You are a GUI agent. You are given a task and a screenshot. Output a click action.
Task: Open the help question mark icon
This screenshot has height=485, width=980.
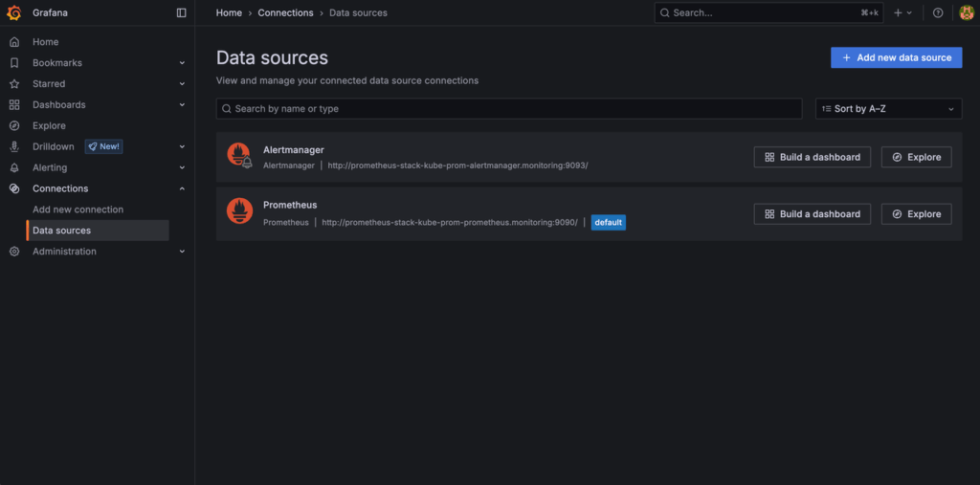(938, 12)
